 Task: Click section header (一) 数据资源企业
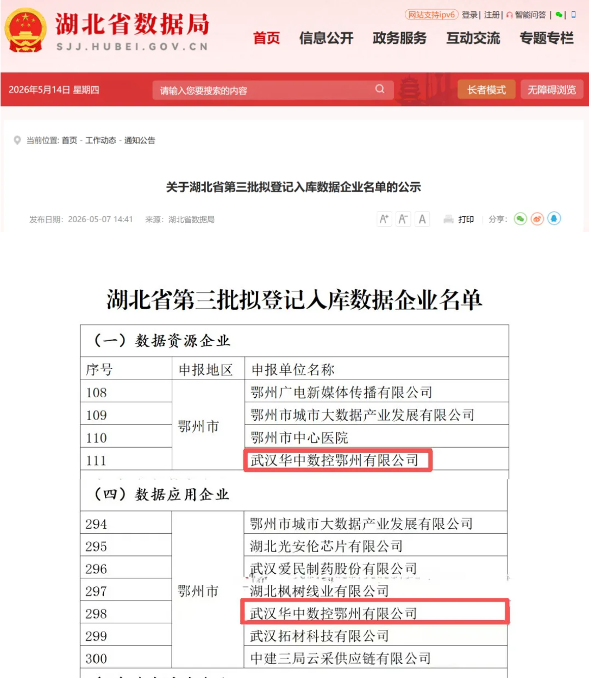tap(162, 341)
